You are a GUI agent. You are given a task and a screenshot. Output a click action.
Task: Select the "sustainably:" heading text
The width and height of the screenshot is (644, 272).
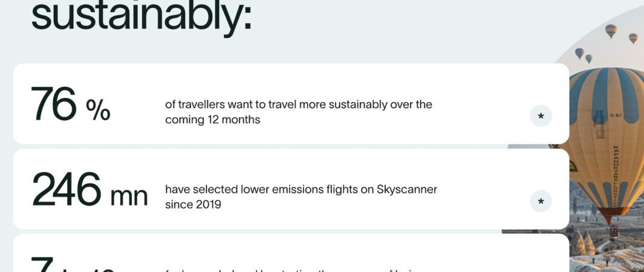(x=141, y=17)
